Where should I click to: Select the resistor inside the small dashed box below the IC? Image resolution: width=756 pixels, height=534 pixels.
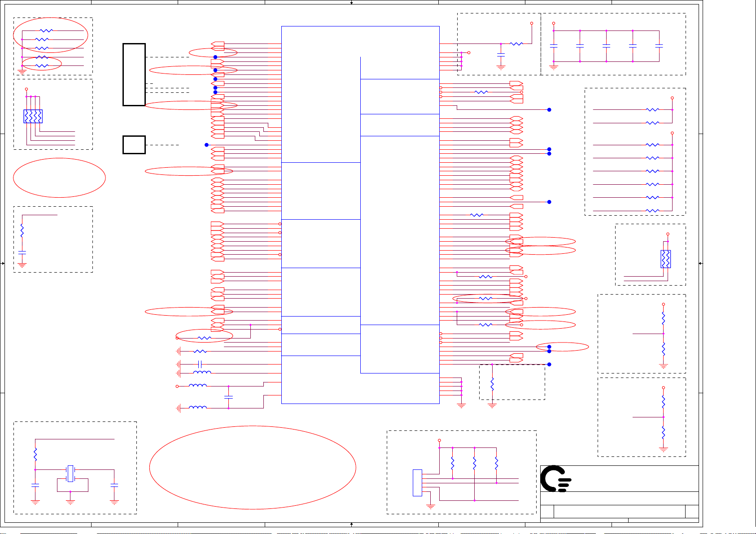pyautogui.click(x=492, y=384)
